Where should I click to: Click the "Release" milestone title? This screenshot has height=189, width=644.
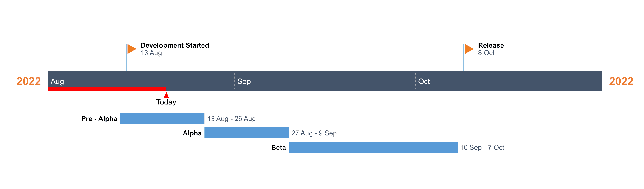coord(491,45)
